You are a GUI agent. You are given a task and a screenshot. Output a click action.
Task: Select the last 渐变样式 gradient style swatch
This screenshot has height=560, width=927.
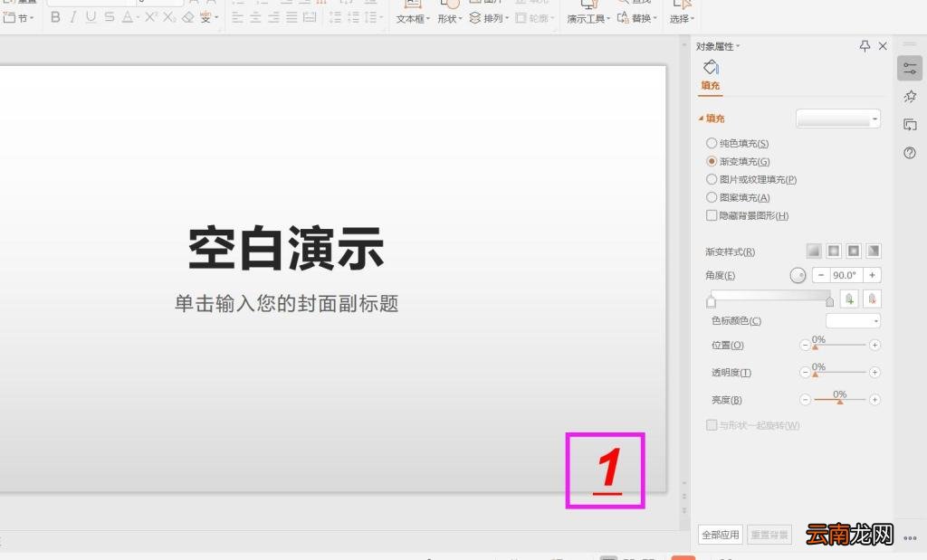coord(873,251)
